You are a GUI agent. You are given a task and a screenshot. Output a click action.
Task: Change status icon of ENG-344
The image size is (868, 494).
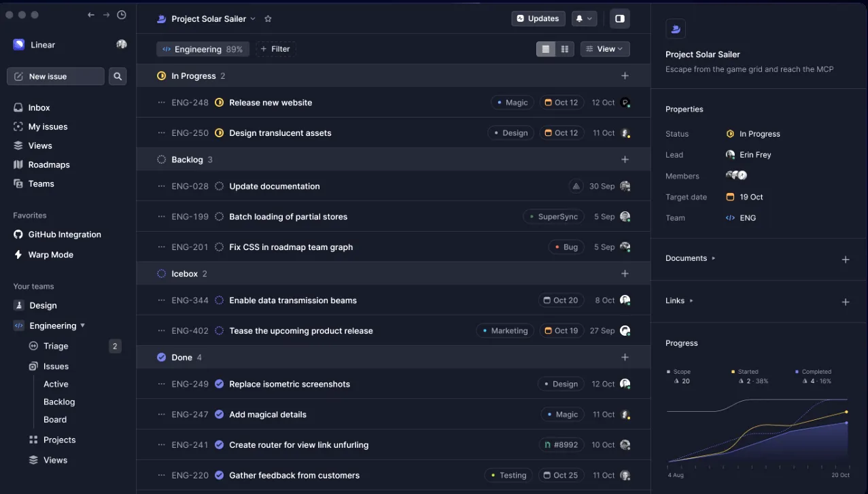coord(219,300)
